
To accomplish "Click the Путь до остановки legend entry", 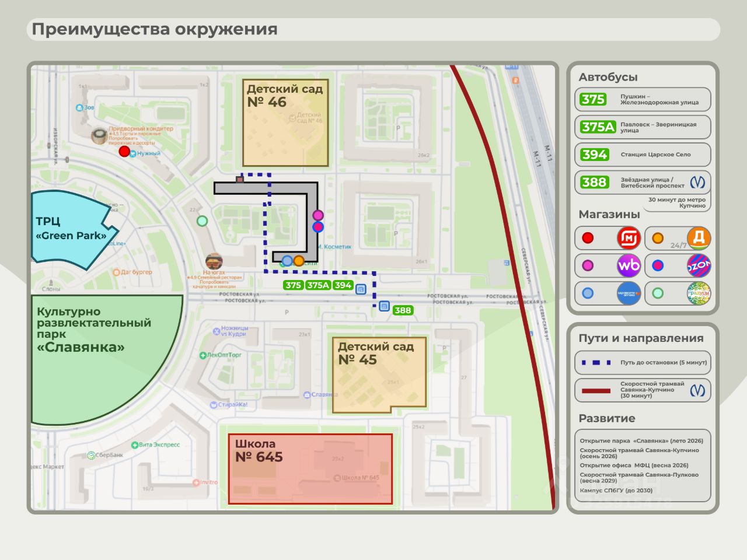I will coord(643,362).
